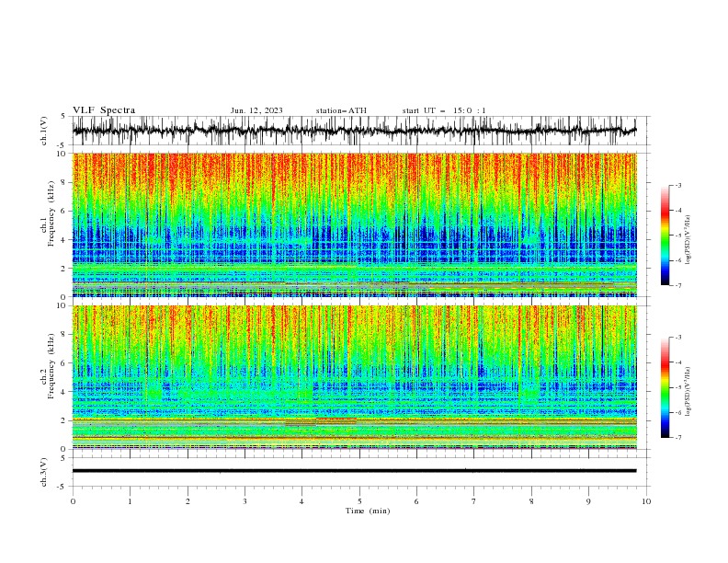Click the ch.1 "log(PSD)(V²/Hz)" colorbar label
The width and height of the screenshot is (728, 563).
coord(688,240)
